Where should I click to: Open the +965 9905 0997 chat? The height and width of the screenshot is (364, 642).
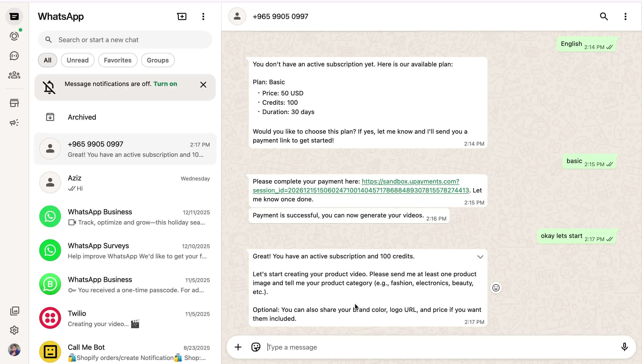(125, 149)
